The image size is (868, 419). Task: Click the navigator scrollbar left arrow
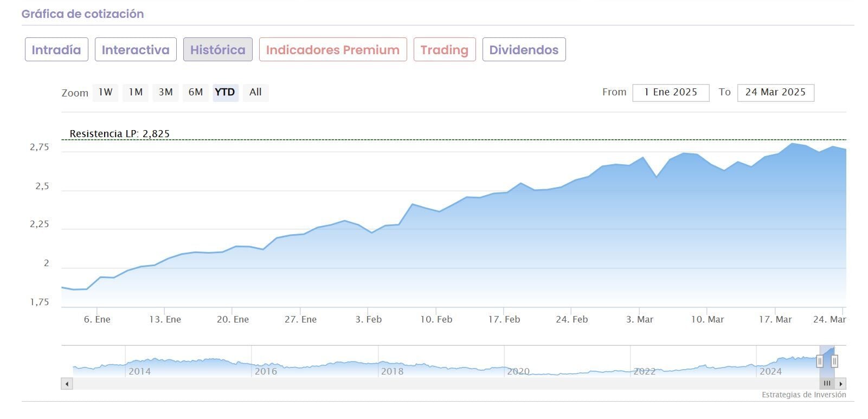pos(67,384)
